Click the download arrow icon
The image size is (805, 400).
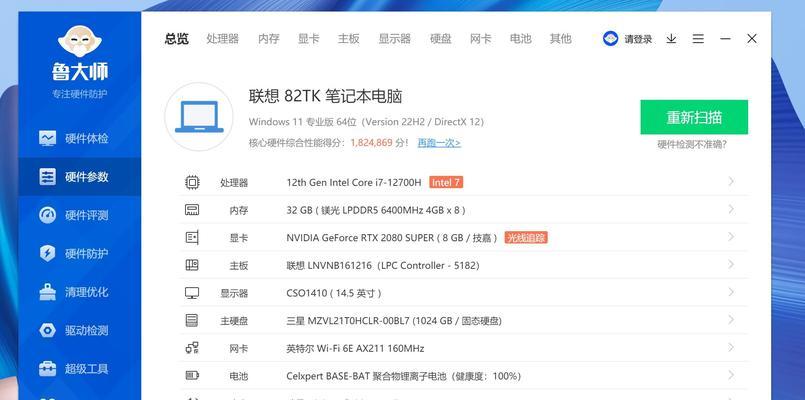(671, 39)
